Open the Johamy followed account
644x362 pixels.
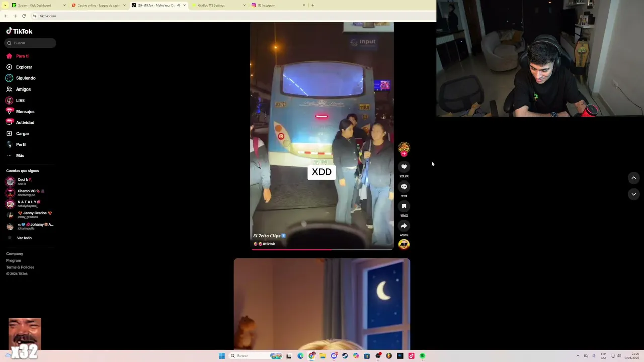coord(30,226)
